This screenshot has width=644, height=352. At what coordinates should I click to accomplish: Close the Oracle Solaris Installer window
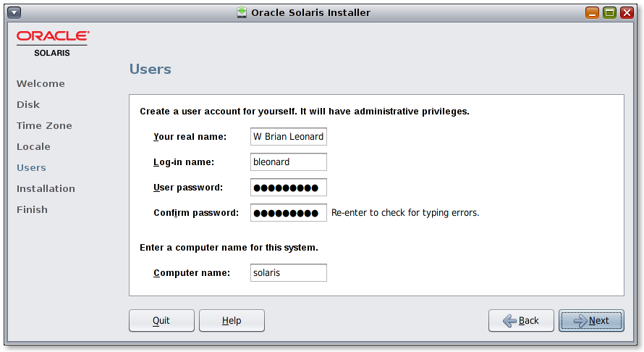pos(627,12)
